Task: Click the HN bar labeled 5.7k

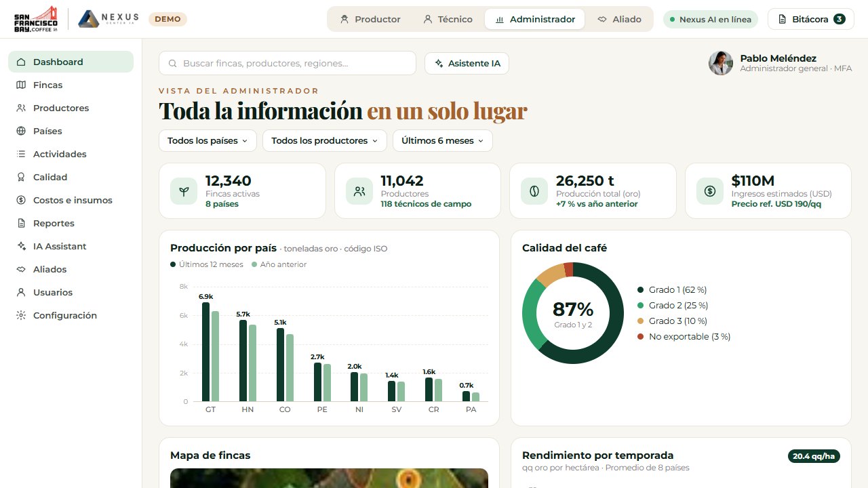Action: 243,361
